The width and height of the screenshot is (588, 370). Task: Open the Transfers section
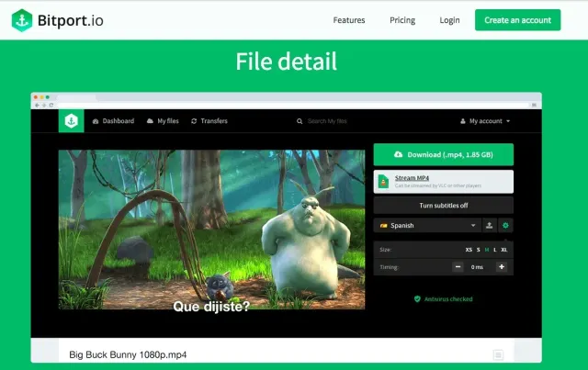coord(209,121)
